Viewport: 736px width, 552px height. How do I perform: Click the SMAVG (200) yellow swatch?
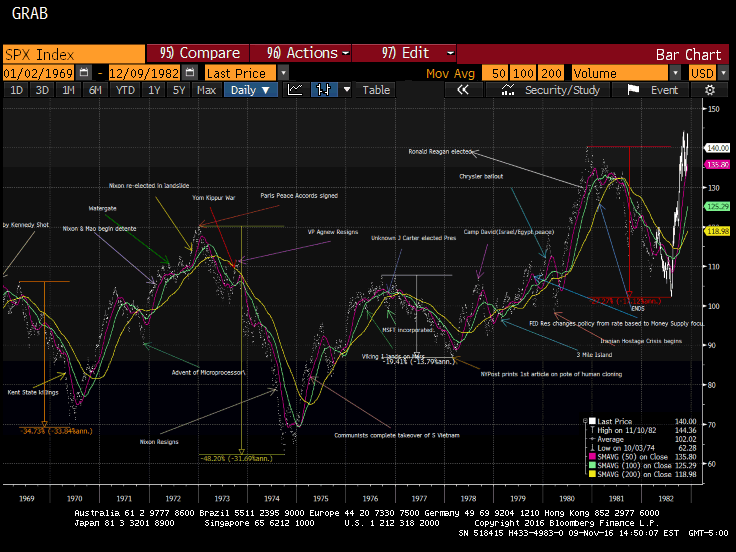point(592,474)
